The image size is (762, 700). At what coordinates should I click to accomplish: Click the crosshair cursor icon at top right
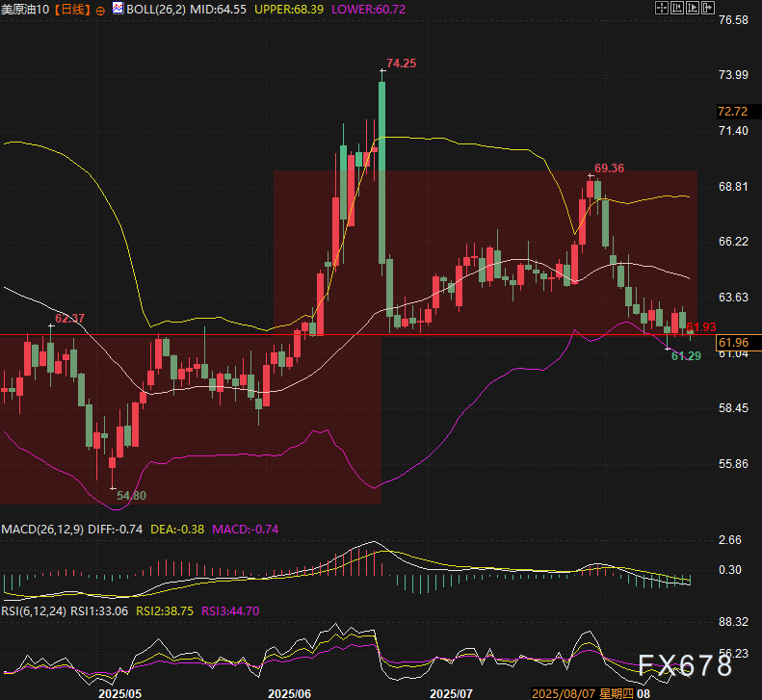pyautogui.click(x=662, y=8)
